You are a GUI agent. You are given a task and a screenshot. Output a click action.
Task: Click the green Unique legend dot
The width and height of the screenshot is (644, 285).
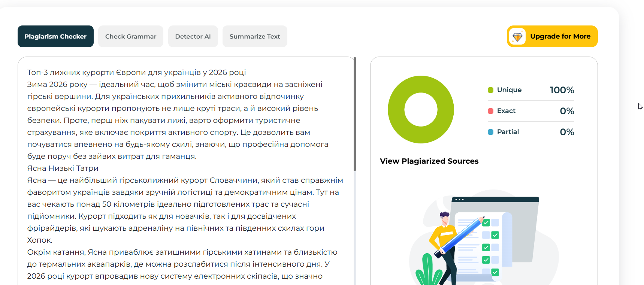coord(490,90)
